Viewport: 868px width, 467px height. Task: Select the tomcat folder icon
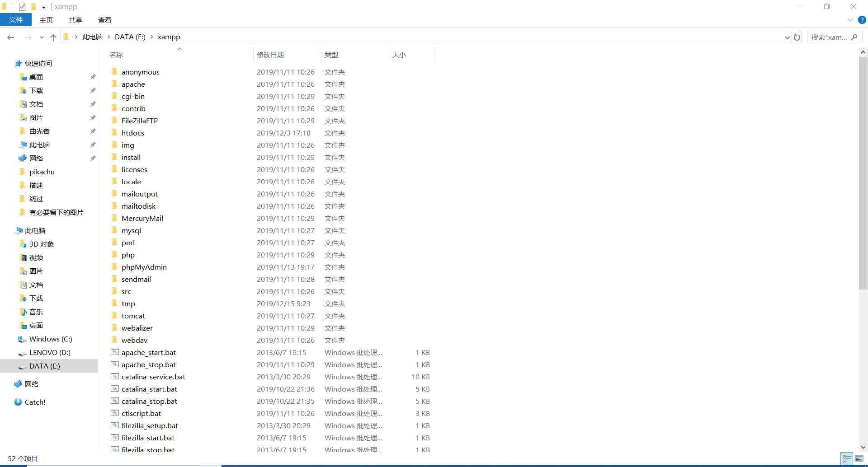[x=114, y=315]
